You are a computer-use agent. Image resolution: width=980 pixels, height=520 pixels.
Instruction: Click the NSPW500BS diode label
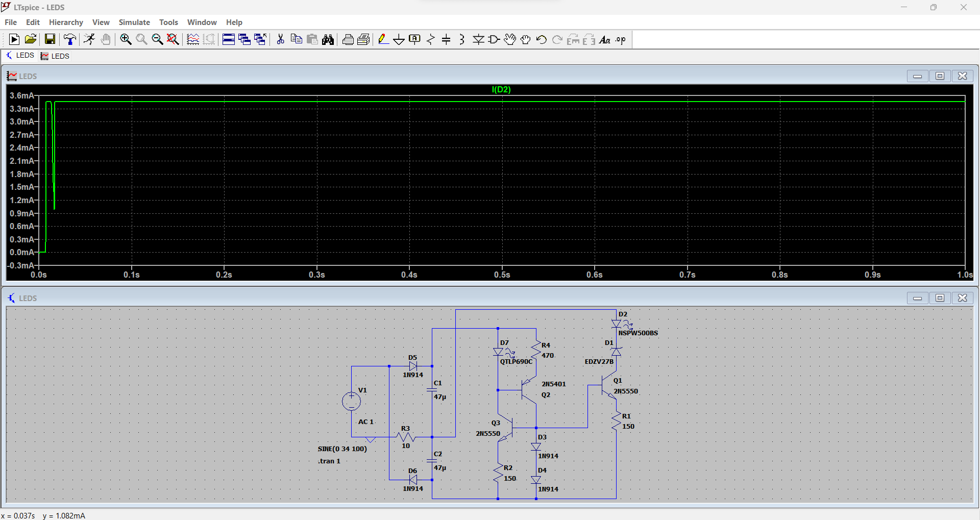coord(638,333)
